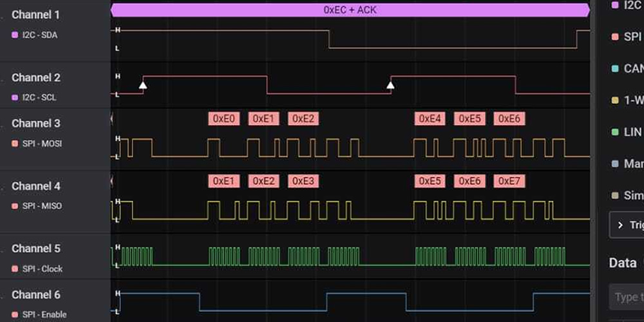This screenshot has height=322, width=644.
Task: Click the SPI-Enable color swatch
Action: (15, 315)
